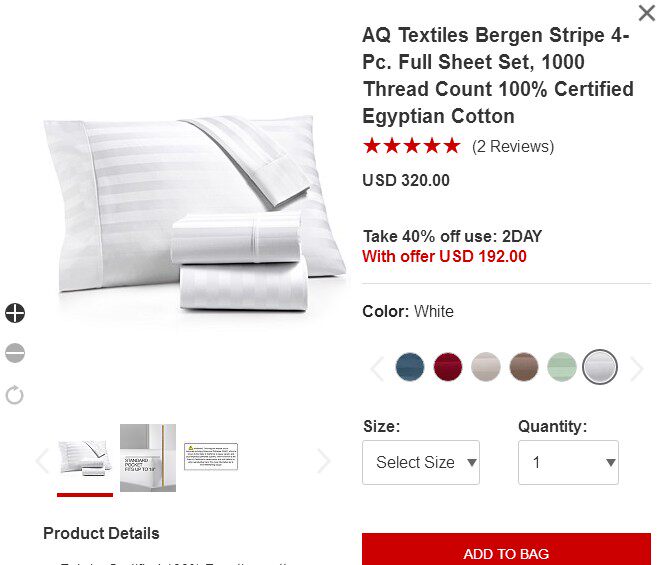Open the 2 Reviews link
Image resolution: width=661 pixels, height=565 pixels.
click(x=513, y=146)
